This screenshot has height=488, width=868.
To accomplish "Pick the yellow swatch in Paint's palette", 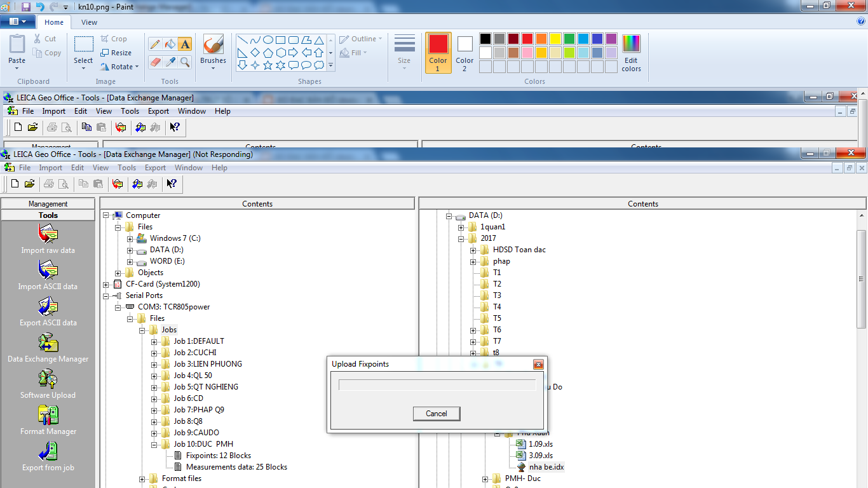I will pos(555,39).
